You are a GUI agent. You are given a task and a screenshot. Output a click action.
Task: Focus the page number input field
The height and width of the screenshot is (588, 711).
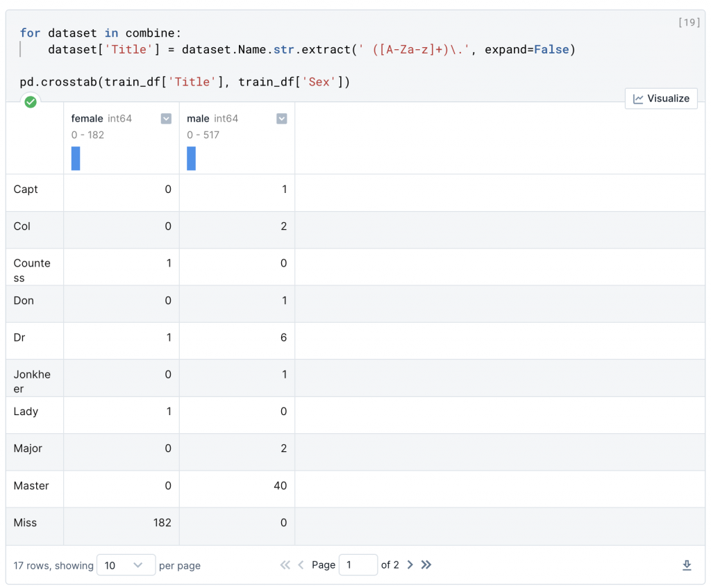(x=358, y=565)
